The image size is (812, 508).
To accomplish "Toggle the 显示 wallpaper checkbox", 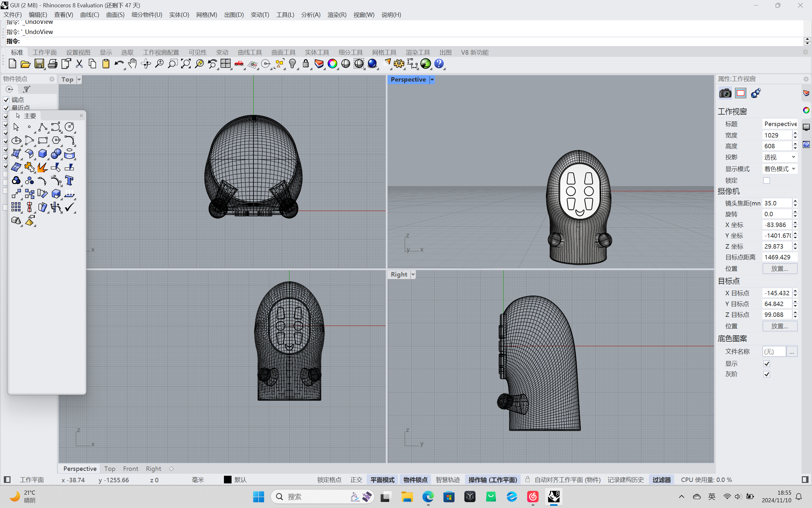I will [767, 364].
